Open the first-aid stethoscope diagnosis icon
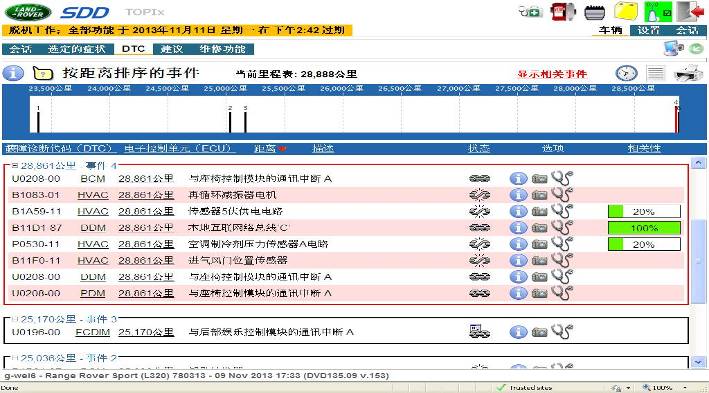 tap(530, 11)
